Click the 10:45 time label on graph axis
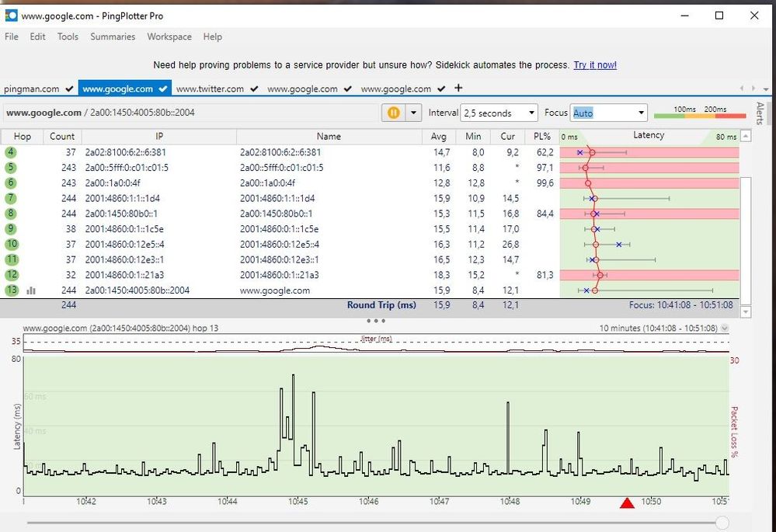The height and width of the screenshot is (532, 776). pos(298,501)
